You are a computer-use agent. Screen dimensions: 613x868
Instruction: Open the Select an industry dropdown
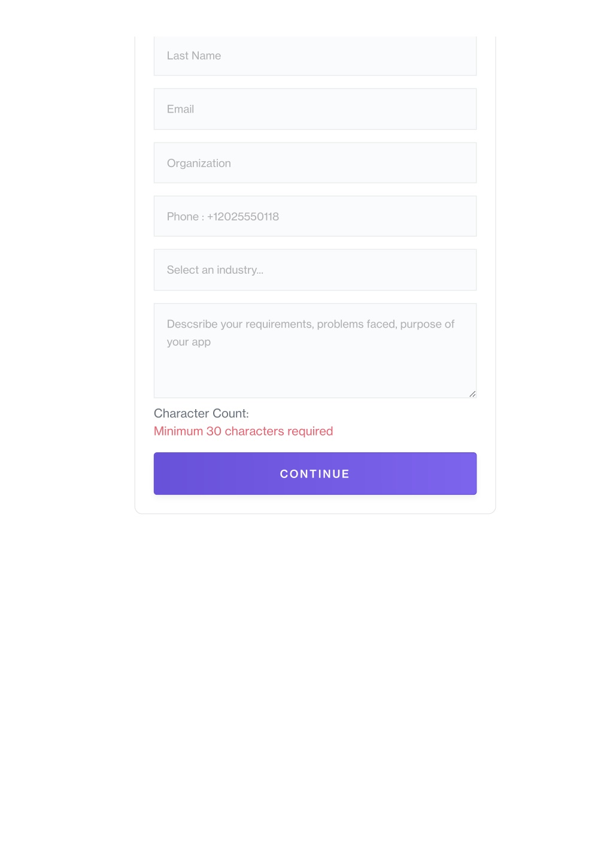pos(315,270)
